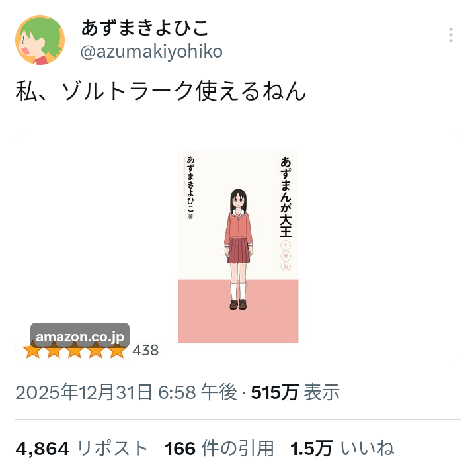The width and height of the screenshot is (476, 473).
Task: Click the amazon.co.jp domain label
Action: (80, 336)
